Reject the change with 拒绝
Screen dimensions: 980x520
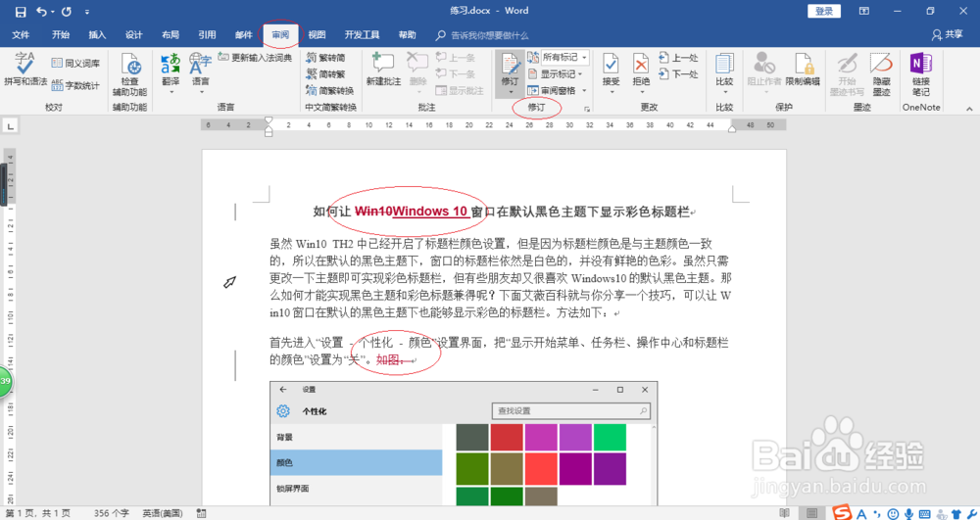coord(641,69)
